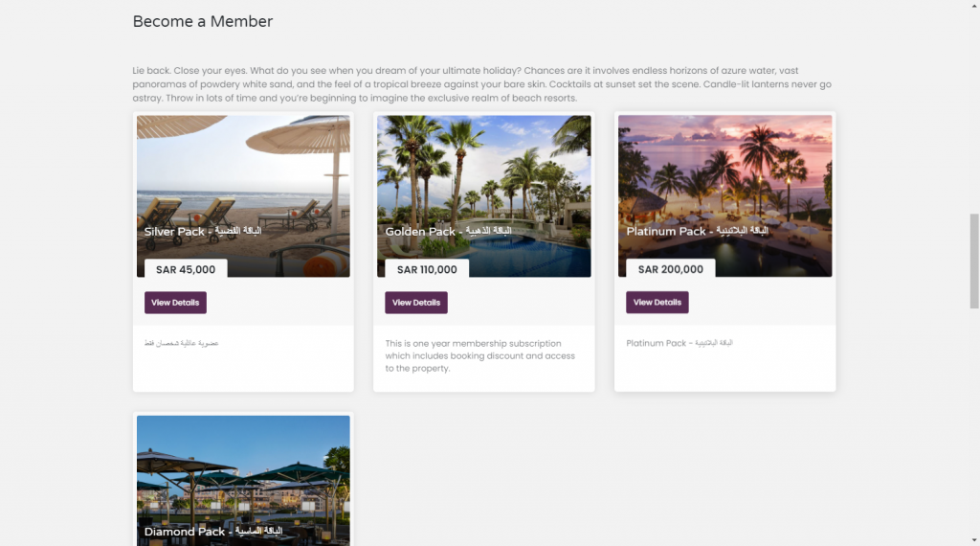Open the Golden Pack palm pool image

coord(484,172)
